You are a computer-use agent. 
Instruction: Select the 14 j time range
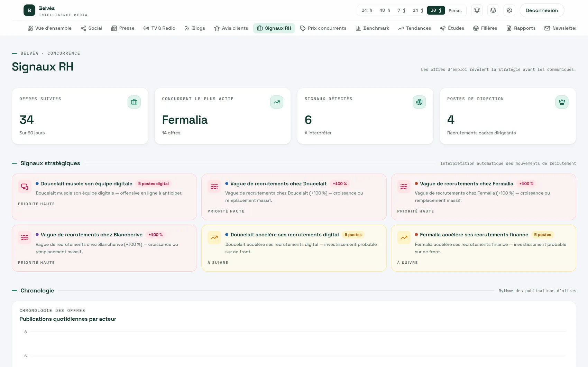418,10
